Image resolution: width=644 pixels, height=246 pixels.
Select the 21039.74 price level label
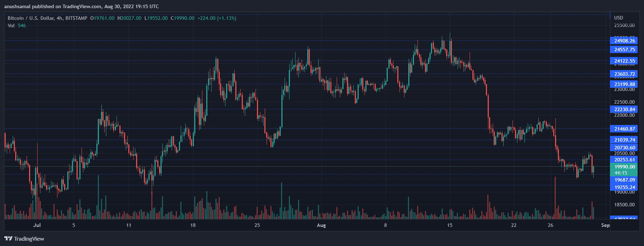coord(625,140)
